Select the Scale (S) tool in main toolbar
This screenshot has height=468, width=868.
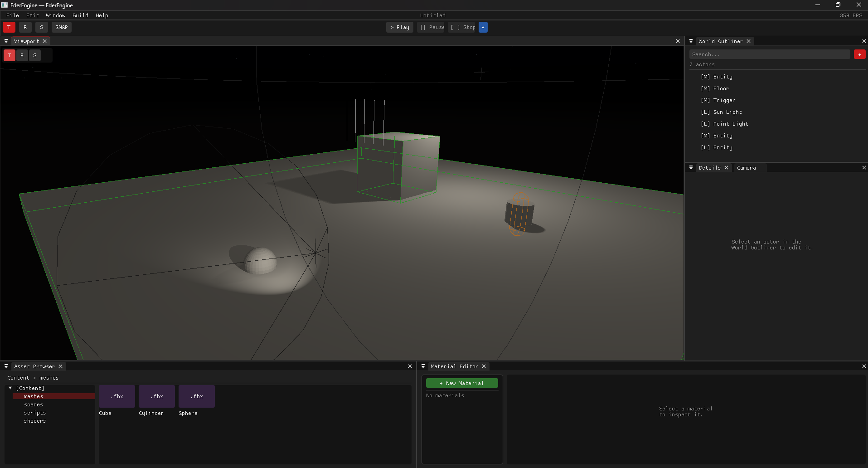pos(42,27)
